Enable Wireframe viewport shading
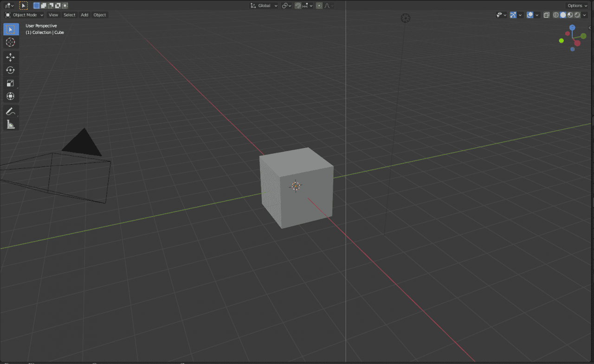 pyautogui.click(x=555, y=15)
